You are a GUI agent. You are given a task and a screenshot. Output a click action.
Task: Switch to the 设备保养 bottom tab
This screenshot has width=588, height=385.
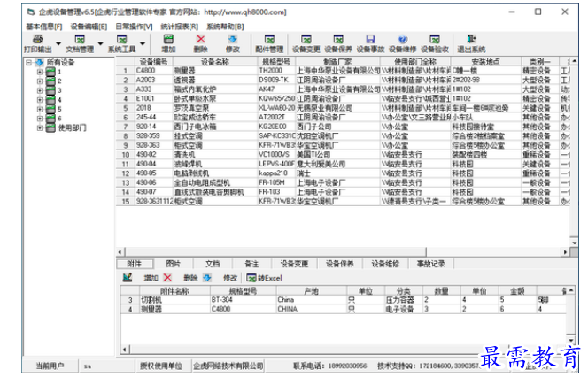coord(340,264)
